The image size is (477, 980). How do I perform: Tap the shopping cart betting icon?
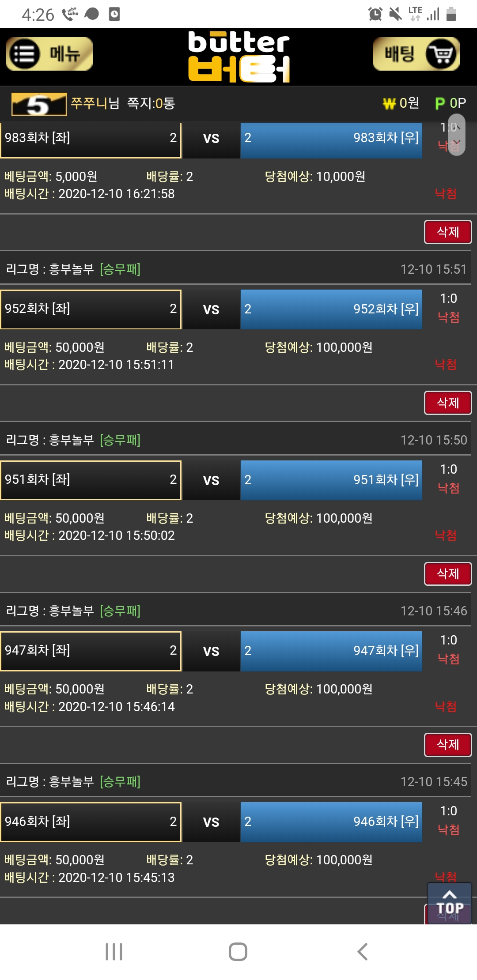(441, 54)
